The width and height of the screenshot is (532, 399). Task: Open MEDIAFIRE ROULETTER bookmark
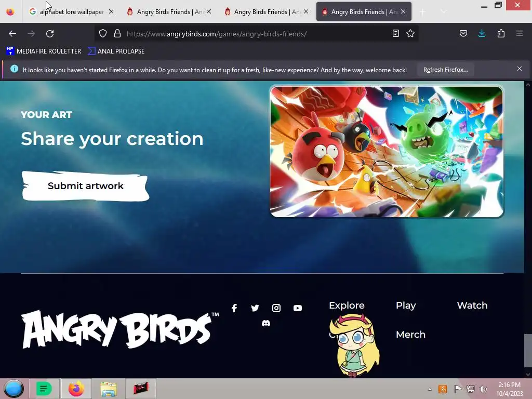(44, 51)
